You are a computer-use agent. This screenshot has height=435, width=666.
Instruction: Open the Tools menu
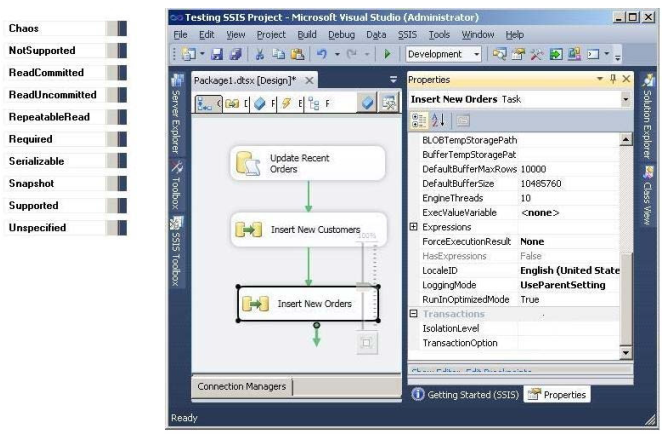point(439,35)
